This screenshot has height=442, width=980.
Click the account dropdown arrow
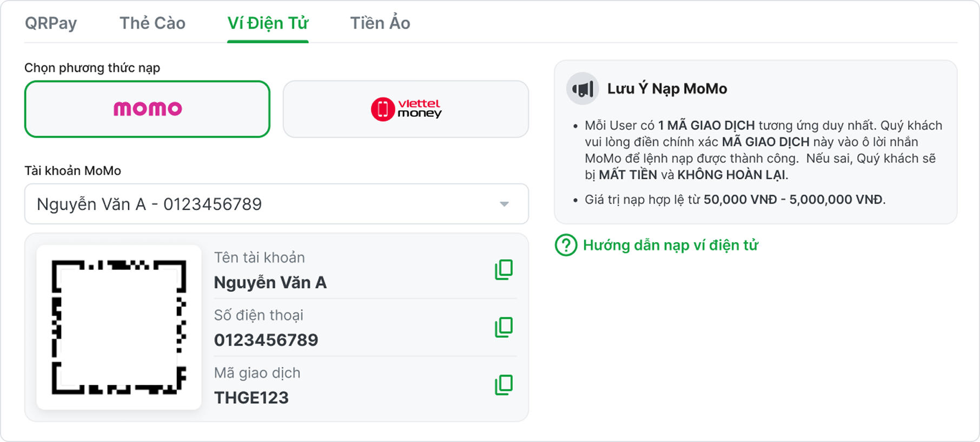[504, 204]
